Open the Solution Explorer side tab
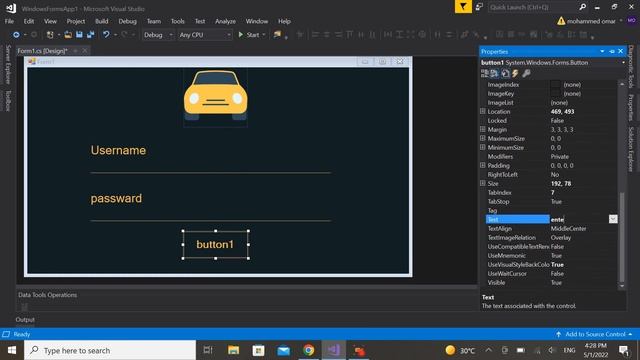Viewport: 640px width, 360px height. click(x=631, y=149)
